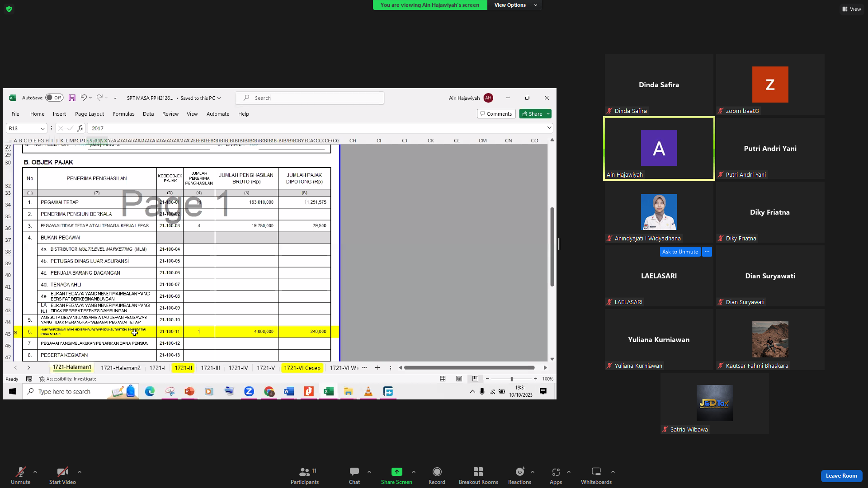Viewport: 868px width, 488px height.
Task: Open Zoom app from taskbar
Action: click(249, 391)
